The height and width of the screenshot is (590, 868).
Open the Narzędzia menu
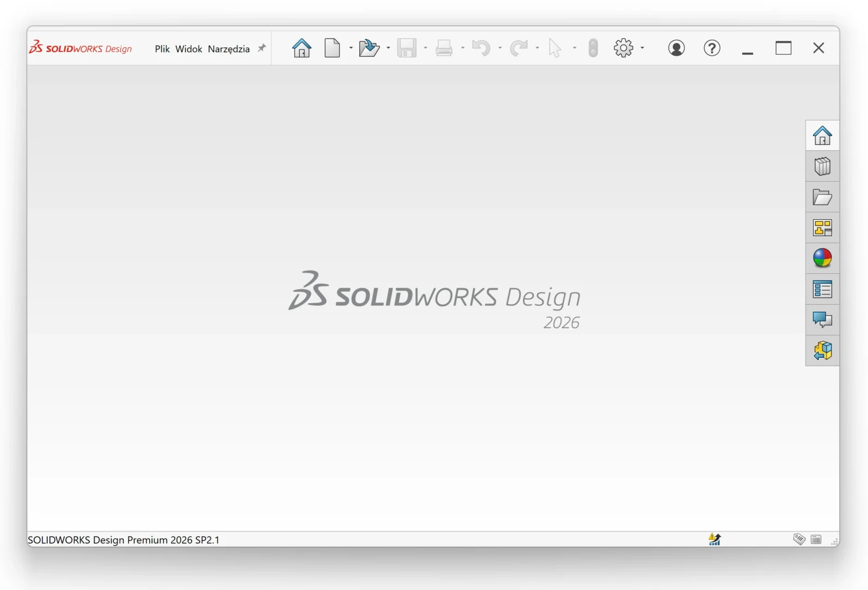click(229, 49)
